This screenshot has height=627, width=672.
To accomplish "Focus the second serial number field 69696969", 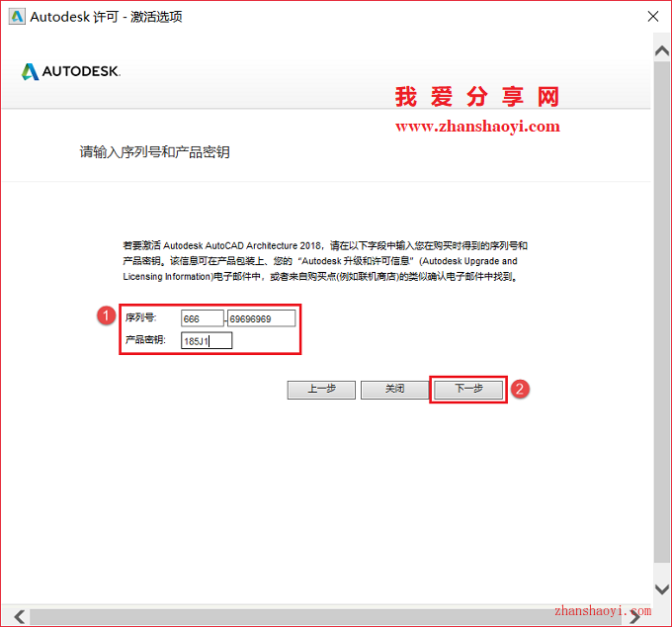I will tap(262, 318).
